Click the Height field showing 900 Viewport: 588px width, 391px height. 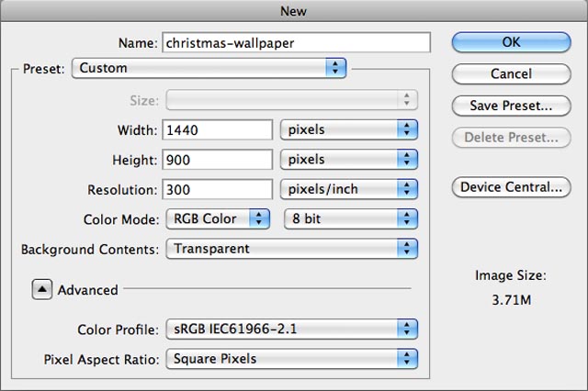(x=218, y=160)
